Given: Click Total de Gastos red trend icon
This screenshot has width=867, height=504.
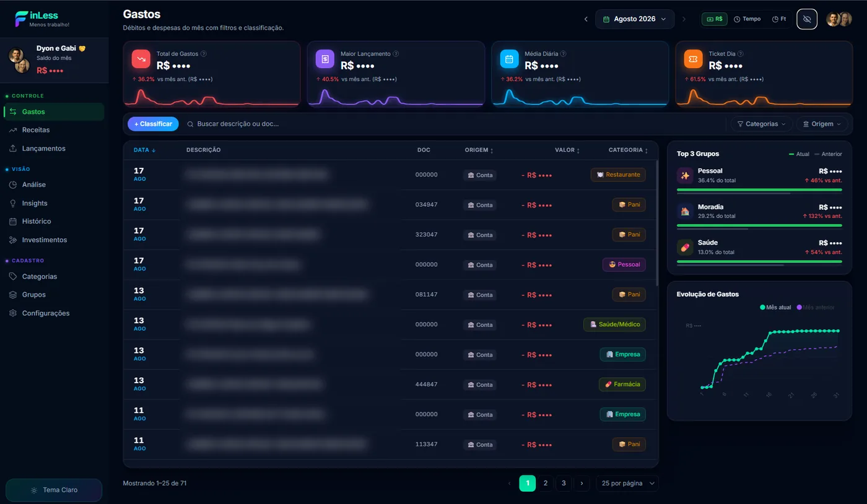Looking at the screenshot, I should click(141, 59).
